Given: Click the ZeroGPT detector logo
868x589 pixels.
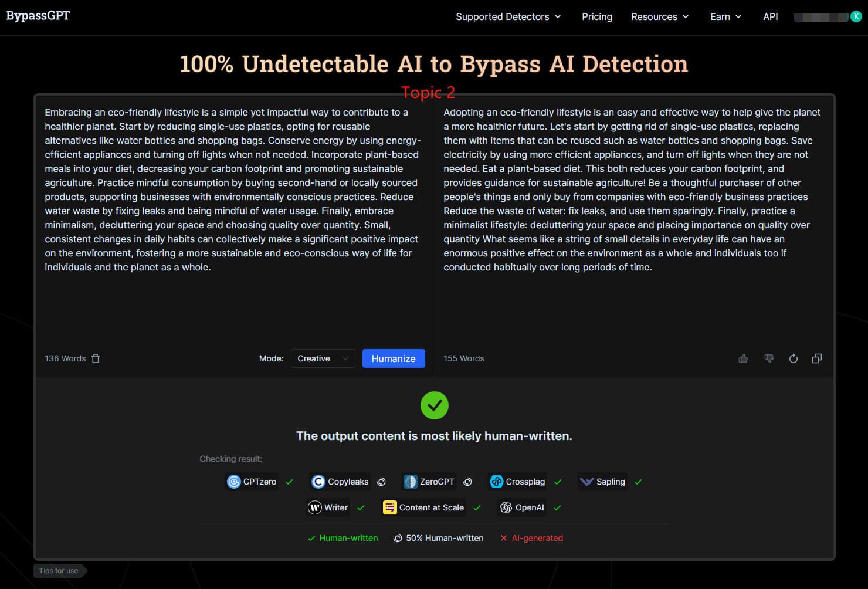Looking at the screenshot, I should [x=411, y=482].
